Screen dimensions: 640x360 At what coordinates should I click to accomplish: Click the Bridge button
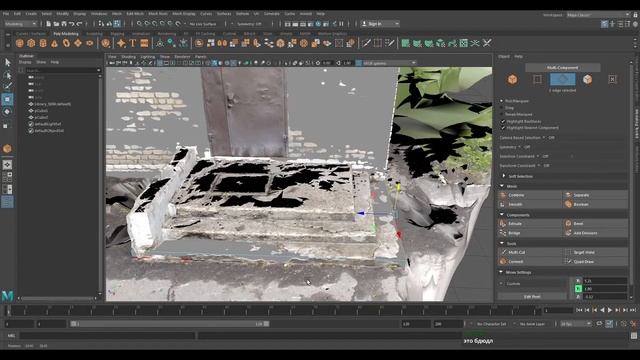530,233
